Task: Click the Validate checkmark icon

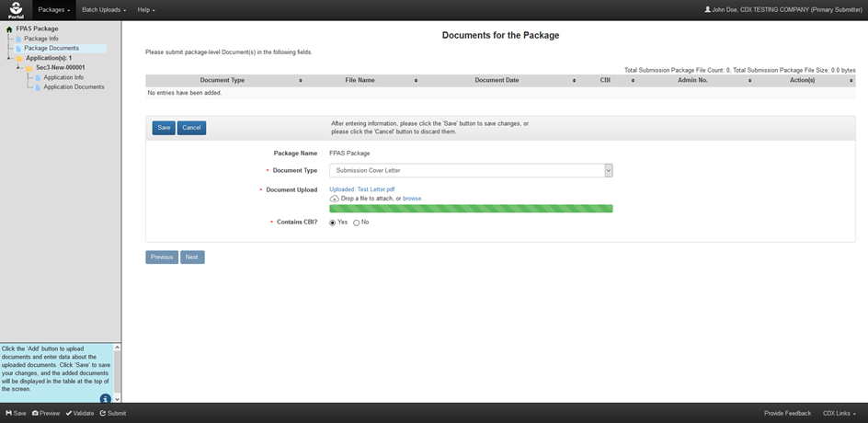Action: tap(69, 414)
